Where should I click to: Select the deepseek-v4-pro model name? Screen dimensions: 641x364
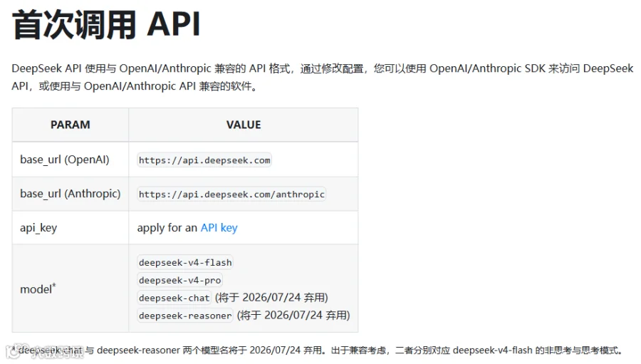click(x=180, y=280)
